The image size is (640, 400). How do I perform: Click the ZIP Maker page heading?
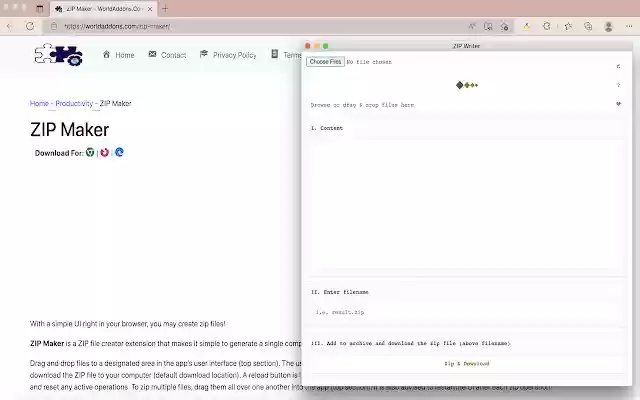pyautogui.click(x=69, y=130)
